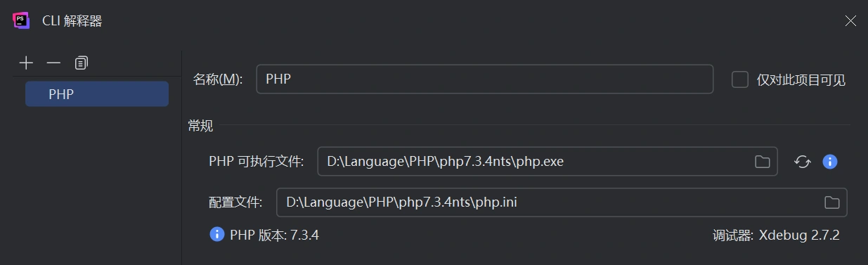
Task: Click the 配置文件 php.ini path field
Action: coord(562,202)
